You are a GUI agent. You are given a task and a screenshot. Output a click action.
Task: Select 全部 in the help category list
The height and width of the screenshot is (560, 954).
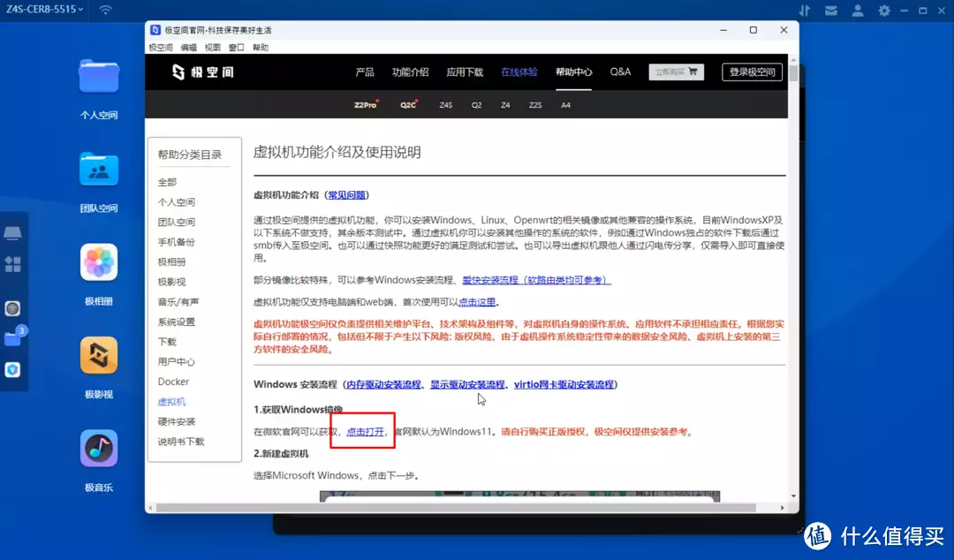[167, 182]
